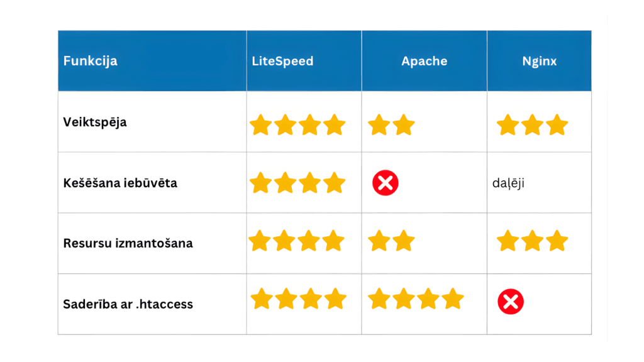Click the red X in Apache Kešēšana row
644x362 pixels.
coord(385,183)
